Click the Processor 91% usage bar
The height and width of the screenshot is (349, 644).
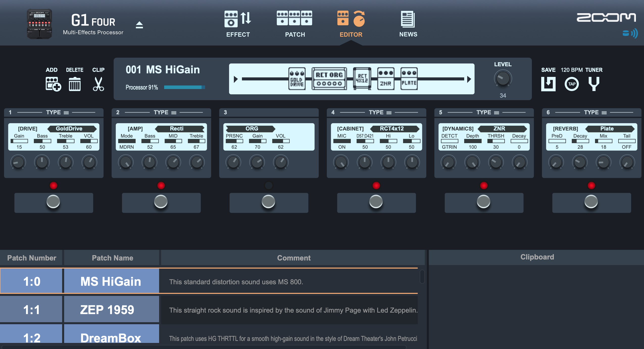coord(184,87)
